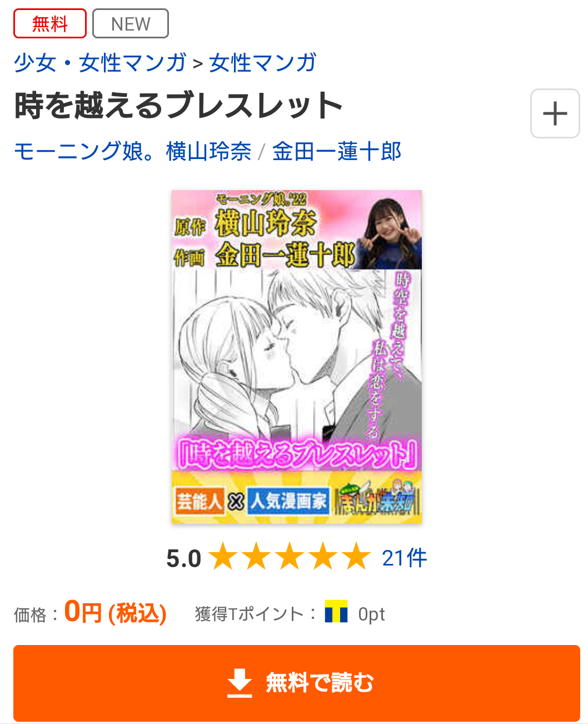
Task: Click the T-point logo icon
Action: click(336, 612)
